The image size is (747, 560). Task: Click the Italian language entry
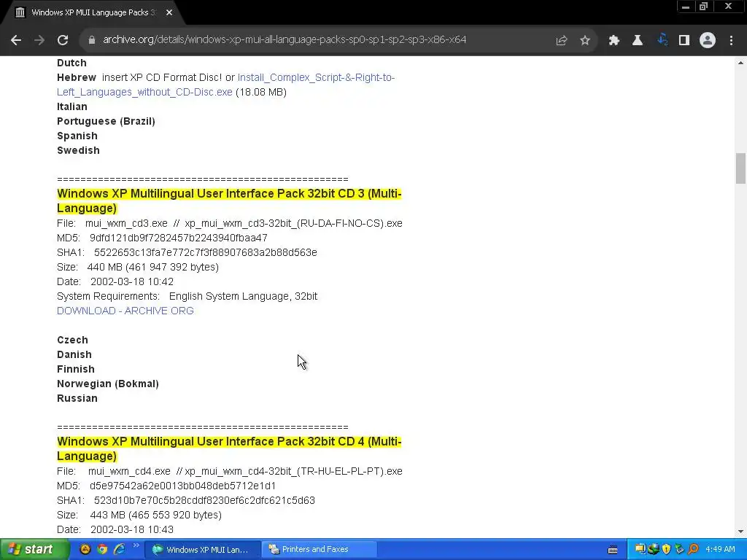(72, 106)
